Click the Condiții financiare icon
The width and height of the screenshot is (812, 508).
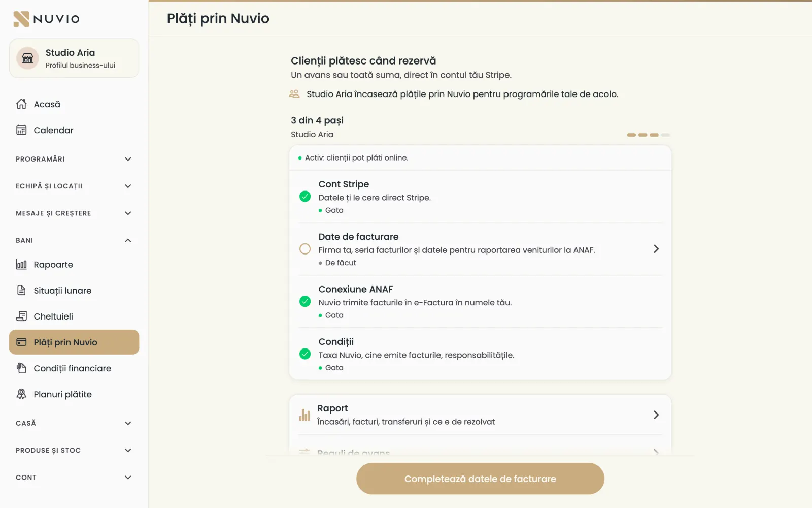(x=21, y=368)
